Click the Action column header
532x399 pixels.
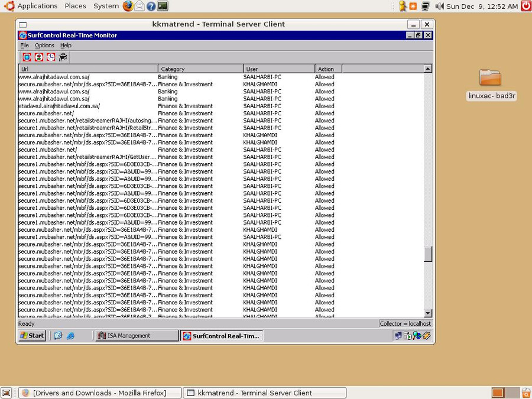[329, 69]
